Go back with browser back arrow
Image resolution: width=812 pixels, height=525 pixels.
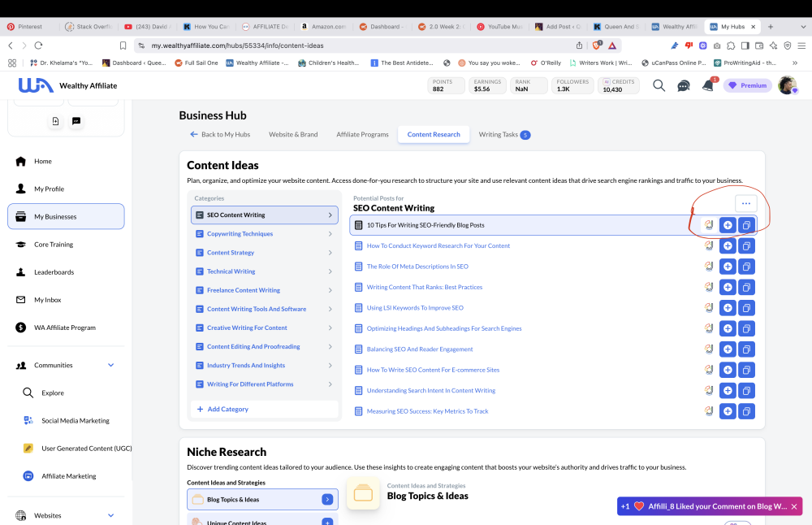click(11, 46)
